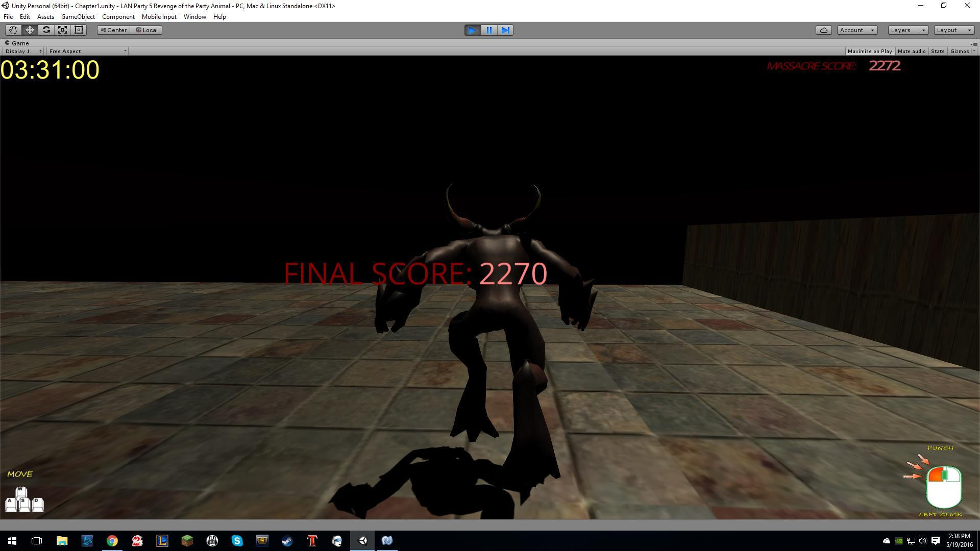Toggle Local/Global handle rotation button

[x=146, y=30]
